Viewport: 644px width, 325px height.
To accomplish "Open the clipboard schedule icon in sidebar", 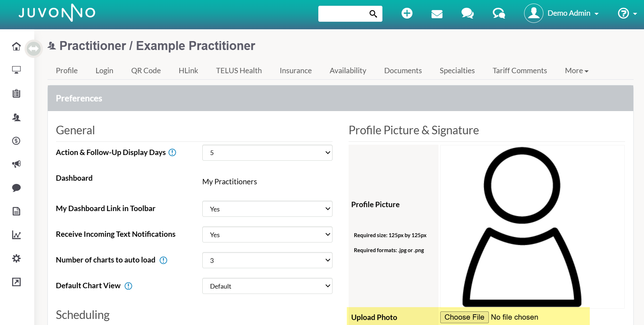I will click(x=16, y=94).
